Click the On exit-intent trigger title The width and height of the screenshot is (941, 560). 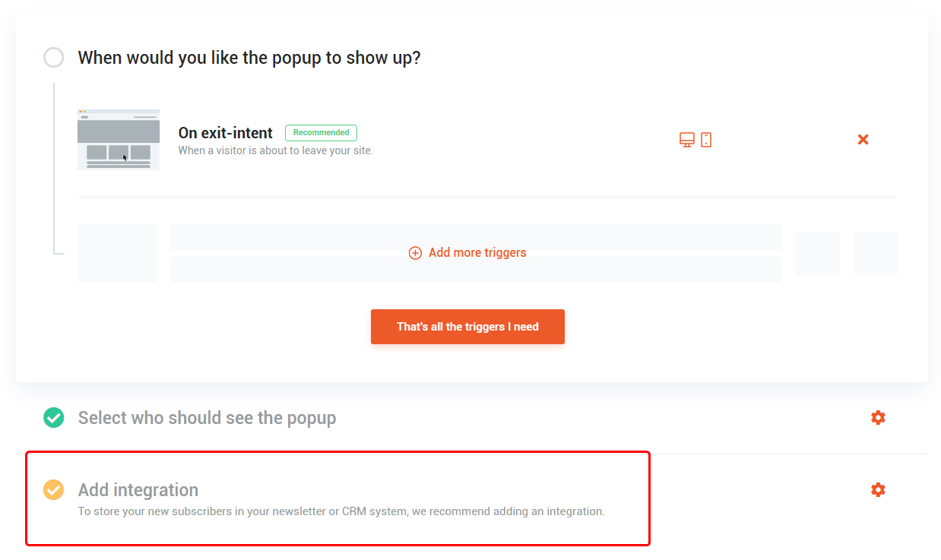[225, 133]
